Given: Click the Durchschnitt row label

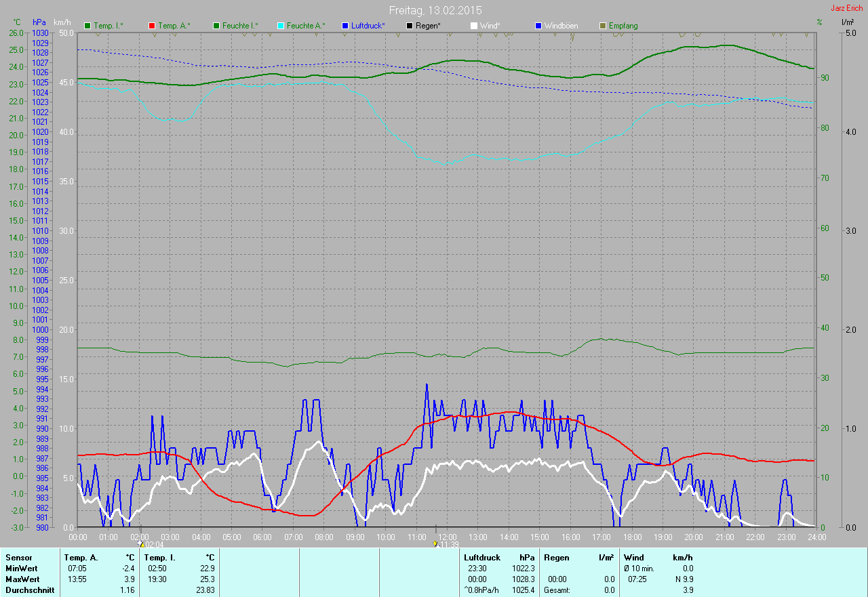Looking at the screenshot, I should pyautogui.click(x=26, y=590).
